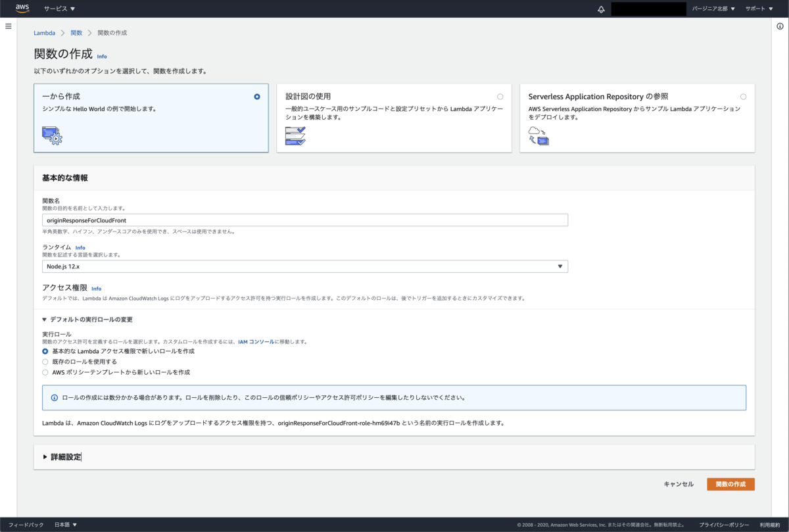
Task: Click the orange 関数の作成 button
Action: (x=730, y=484)
